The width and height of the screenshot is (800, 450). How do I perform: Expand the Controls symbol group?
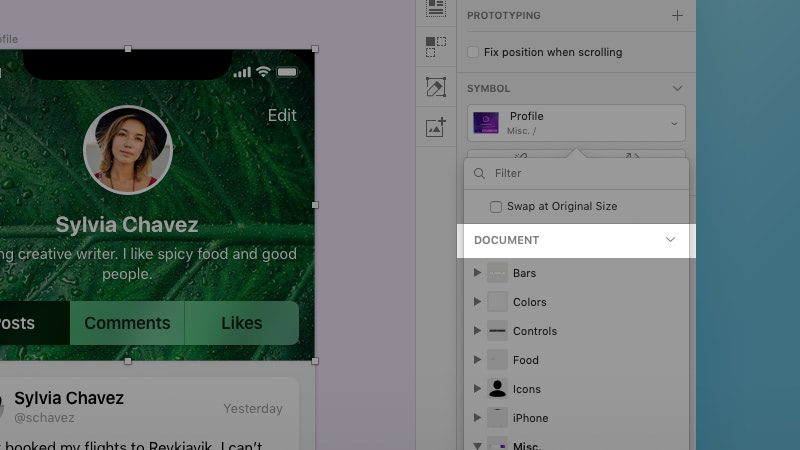tap(477, 331)
